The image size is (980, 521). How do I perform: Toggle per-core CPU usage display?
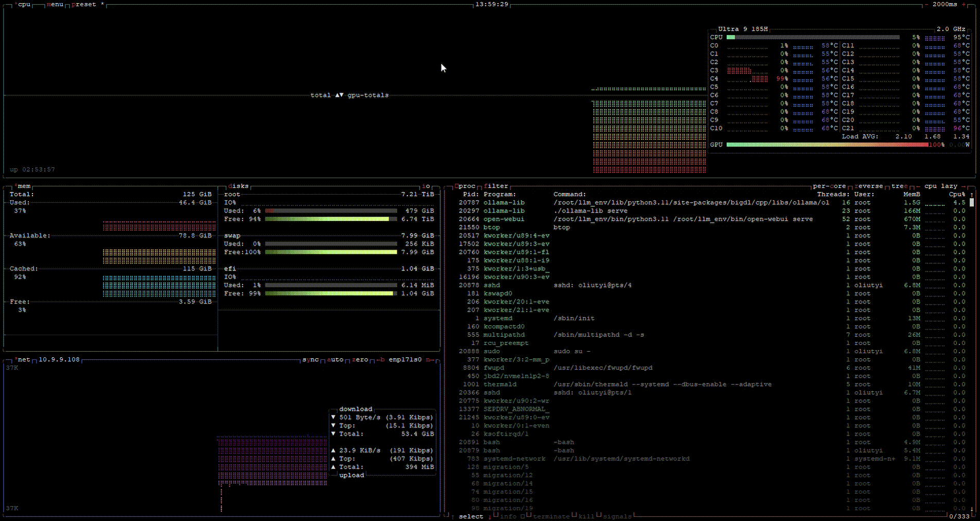[x=829, y=186]
